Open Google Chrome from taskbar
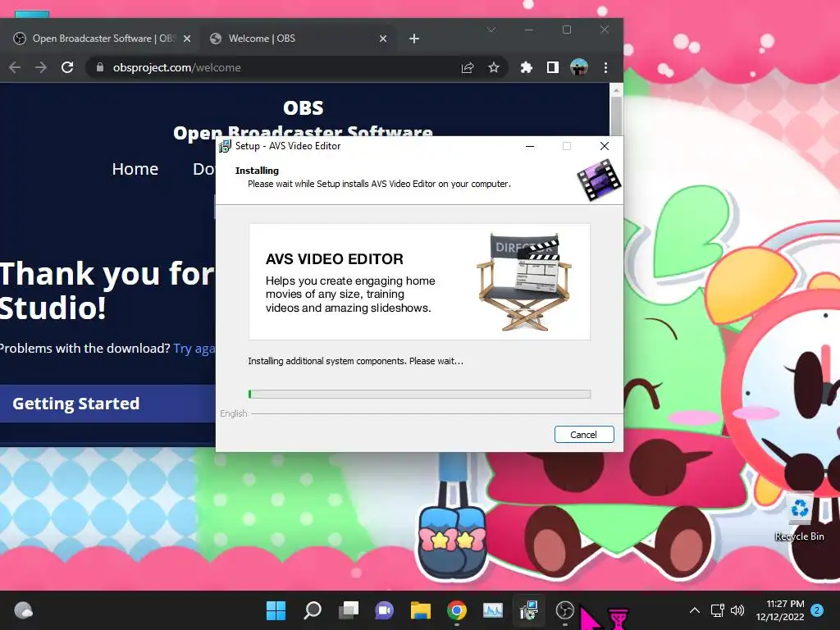Image resolution: width=840 pixels, height=630 pixels. pyautogui.click(x=456, y=610)
